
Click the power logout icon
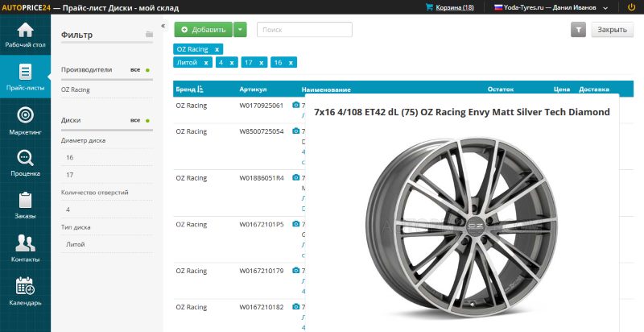(632, 7)
